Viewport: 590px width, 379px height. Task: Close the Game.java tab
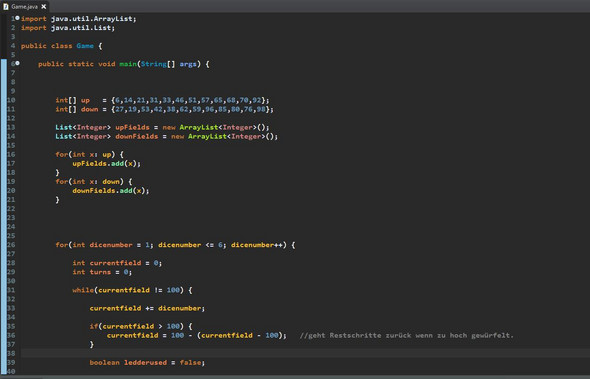[x=44, y=7]
